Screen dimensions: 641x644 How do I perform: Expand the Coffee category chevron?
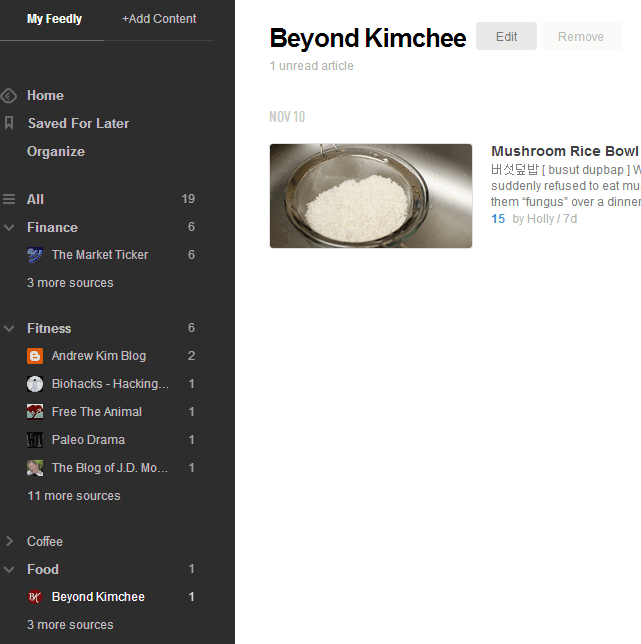coord(9,541)
